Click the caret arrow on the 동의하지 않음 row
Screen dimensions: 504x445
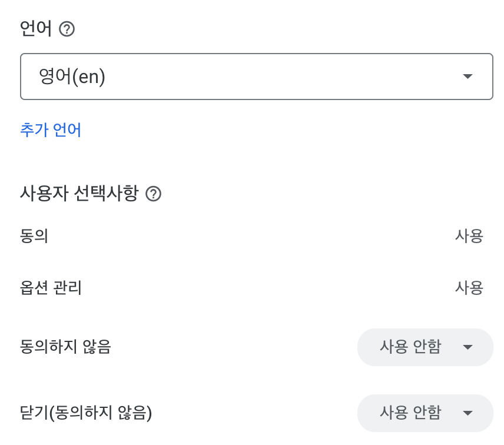click(x=468, y=347)
